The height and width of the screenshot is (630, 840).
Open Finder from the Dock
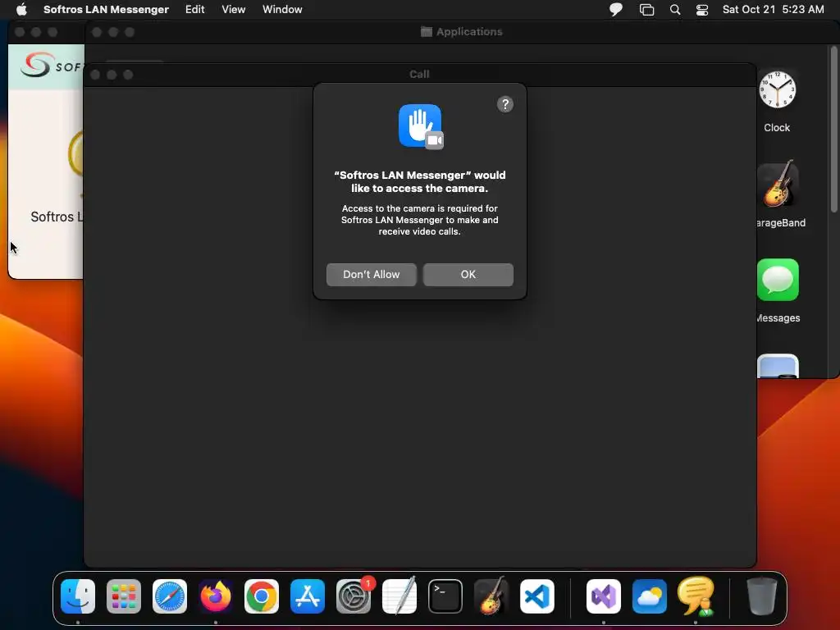coord(78,596)
